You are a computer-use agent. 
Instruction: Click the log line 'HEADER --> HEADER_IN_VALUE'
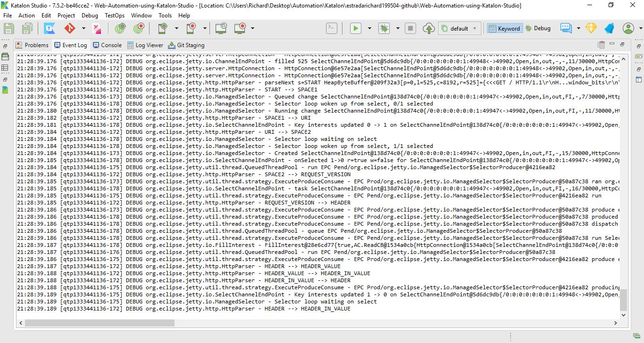[184, 309]
